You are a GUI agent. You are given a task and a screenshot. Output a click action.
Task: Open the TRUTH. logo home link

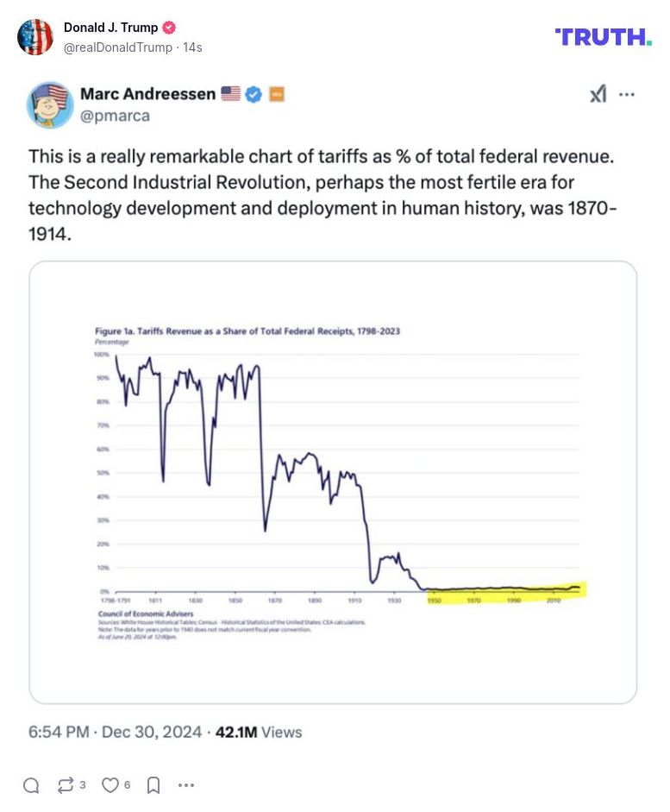(x=603, y=36)
